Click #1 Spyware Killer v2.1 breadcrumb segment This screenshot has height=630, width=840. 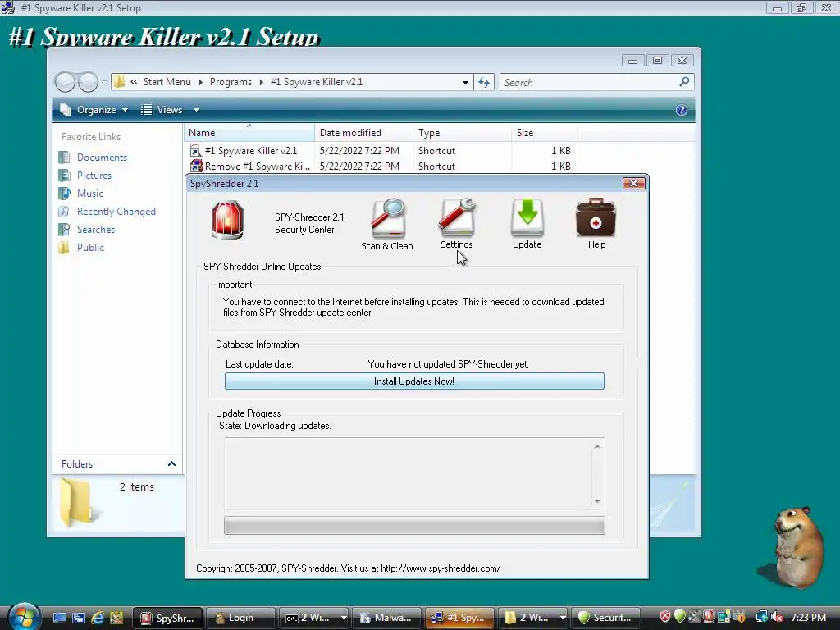point(317,82)
